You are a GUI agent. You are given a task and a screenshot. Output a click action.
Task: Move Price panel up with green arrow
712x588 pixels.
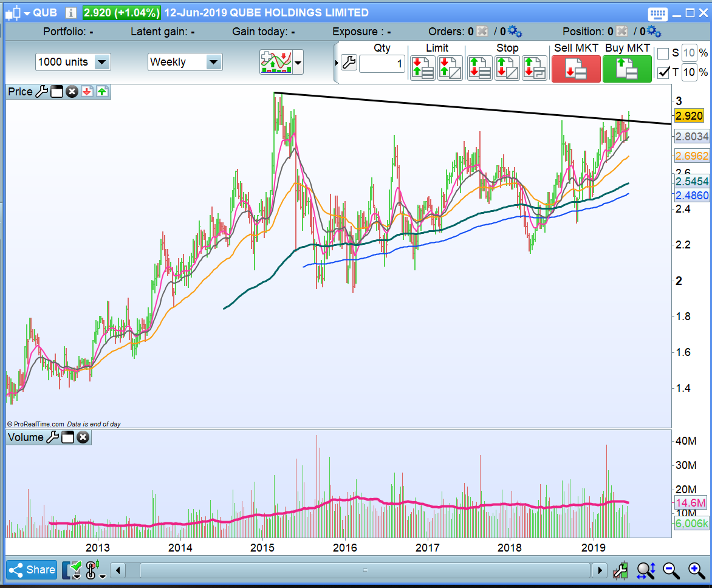click(x=102, y=92)
